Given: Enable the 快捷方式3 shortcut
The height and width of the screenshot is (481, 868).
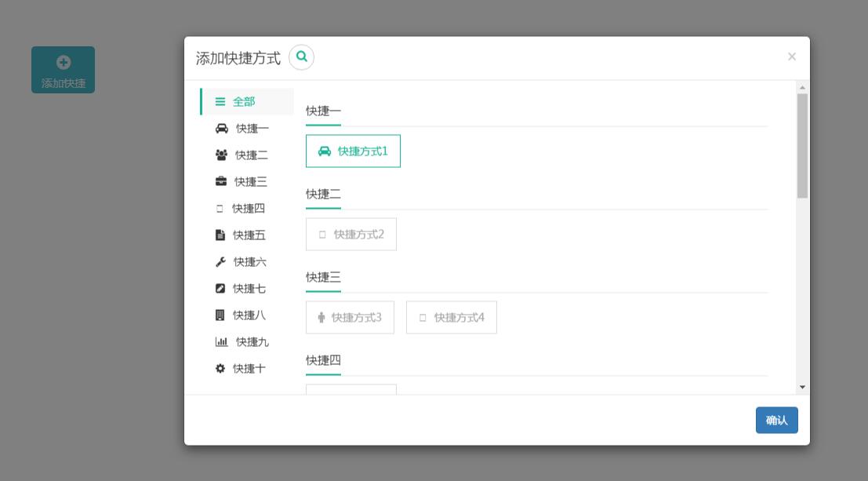Looking at the screenshot, I should coord(350,317).
